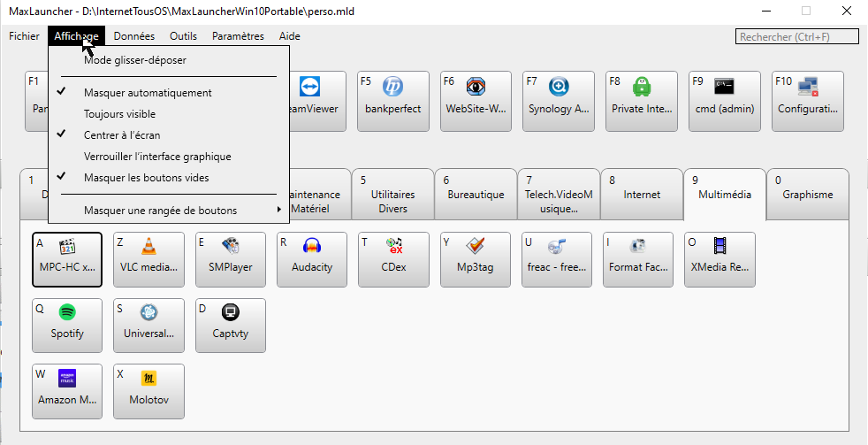The width and height of the screenshot is (868, 445).
Task: Switch to tab 6 Bureautique
Action: pyautogui.click(x=476, y=195)
